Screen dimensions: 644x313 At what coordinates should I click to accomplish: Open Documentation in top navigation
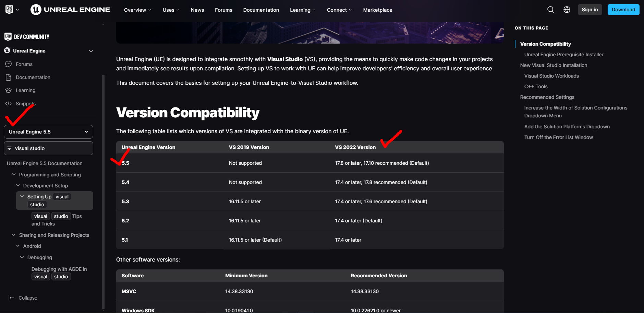pos(261,10)
